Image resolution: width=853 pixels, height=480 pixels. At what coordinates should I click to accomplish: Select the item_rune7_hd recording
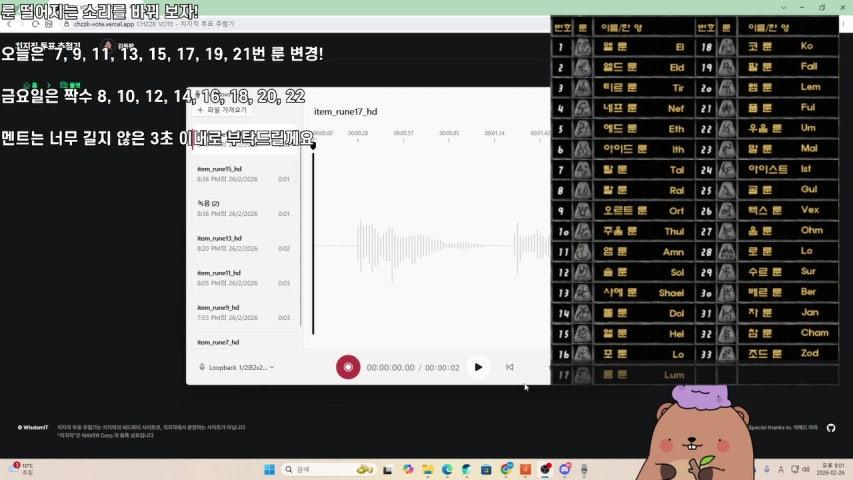[243, 342]
